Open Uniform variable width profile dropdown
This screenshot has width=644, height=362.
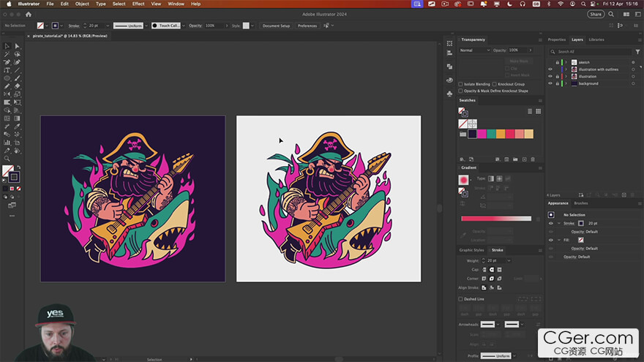click(146, 26)
